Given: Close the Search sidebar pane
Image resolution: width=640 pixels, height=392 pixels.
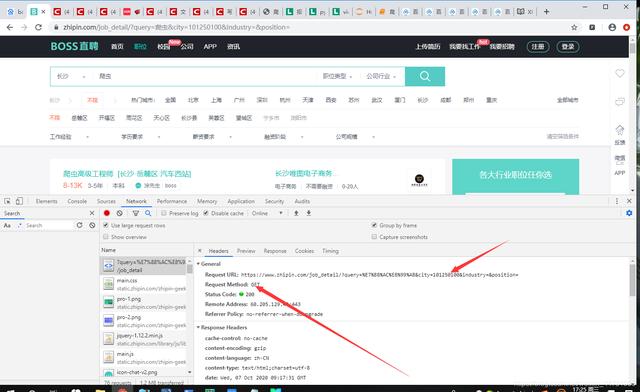Looking at the screenshot, I should [x=92, y=213].
